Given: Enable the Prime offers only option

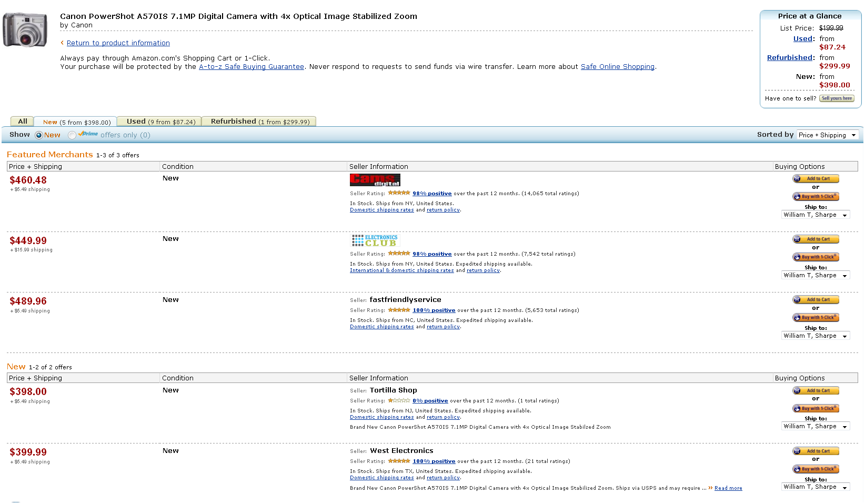Looking at the screenshot, I should pos(72,135).
